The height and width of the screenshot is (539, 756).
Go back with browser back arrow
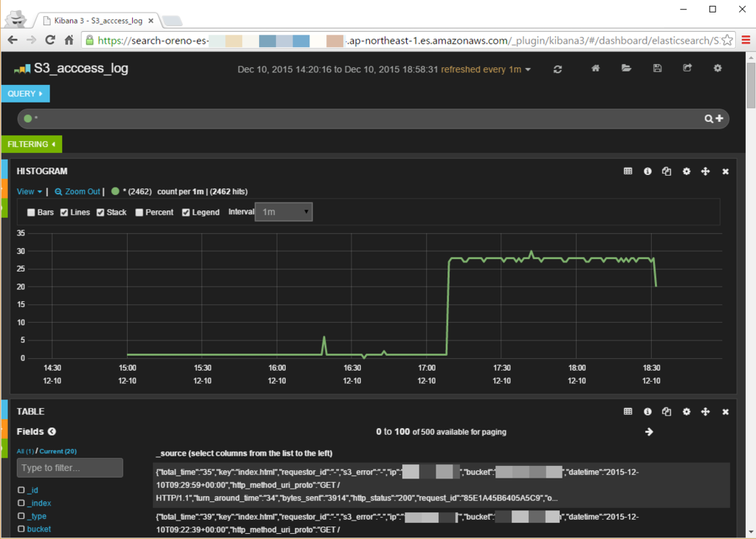(x=13, y=40)
